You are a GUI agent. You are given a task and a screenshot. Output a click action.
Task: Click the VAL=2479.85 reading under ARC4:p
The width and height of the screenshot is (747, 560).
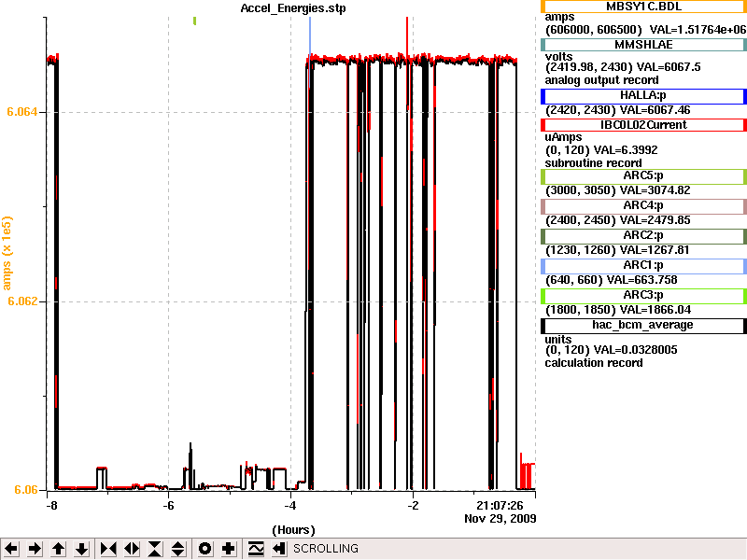coord(655,220)
